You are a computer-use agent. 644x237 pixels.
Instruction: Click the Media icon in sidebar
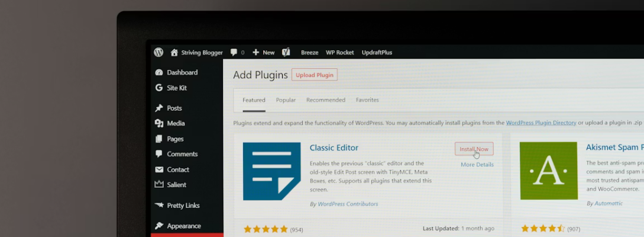(159, 123)
